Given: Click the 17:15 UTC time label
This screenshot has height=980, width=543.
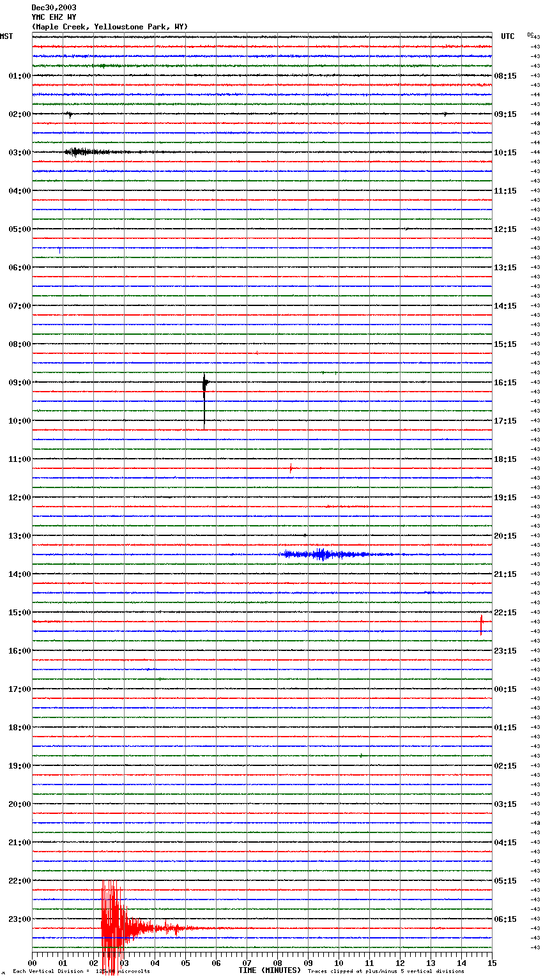Looking at the screenshot, I should pos(505,421).
